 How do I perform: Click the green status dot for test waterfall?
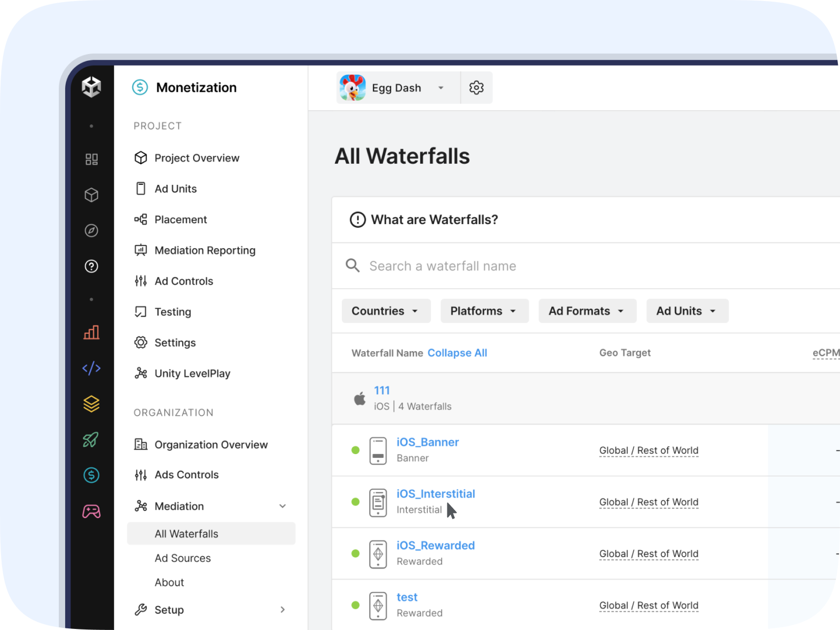tap(355, 605)
